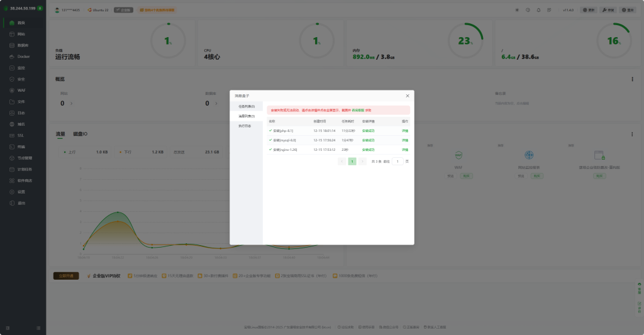Image resolution: width=644 pixels, height=335 pixels.
Task: Click the disk usage 16% gauge
Action: tap(614, 41)
